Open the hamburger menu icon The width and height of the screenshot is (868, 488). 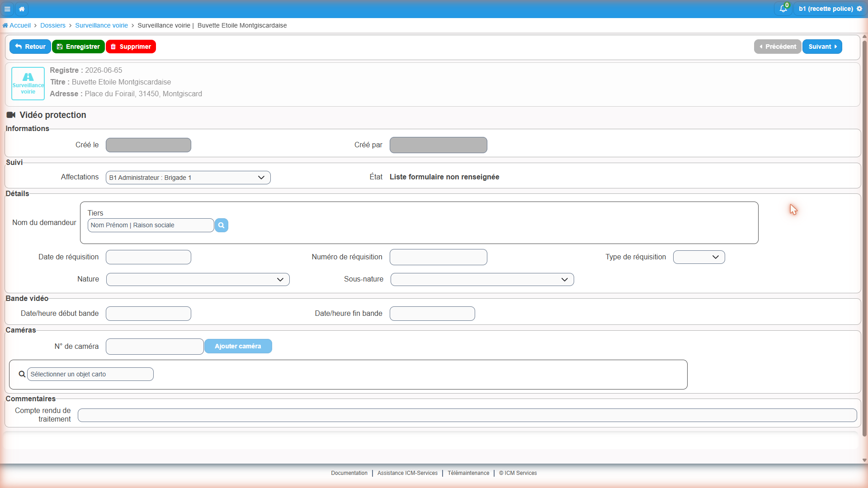(x=7, y=9)
